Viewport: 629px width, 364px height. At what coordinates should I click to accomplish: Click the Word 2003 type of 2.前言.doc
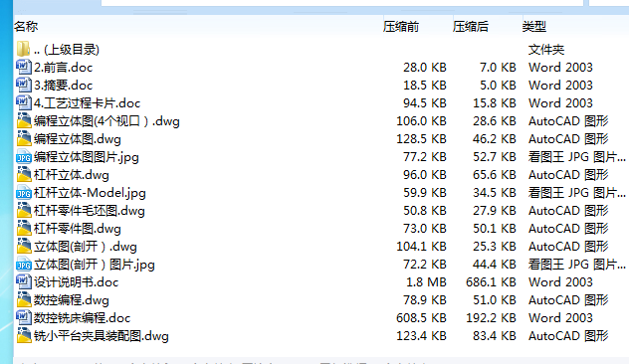point(560,68)
